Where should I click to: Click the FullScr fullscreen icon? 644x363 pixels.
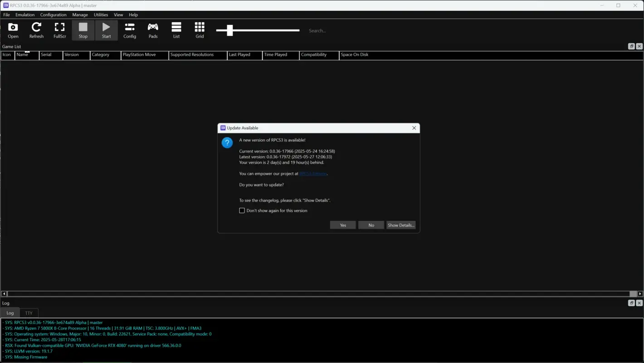click(x=59, y=30)
